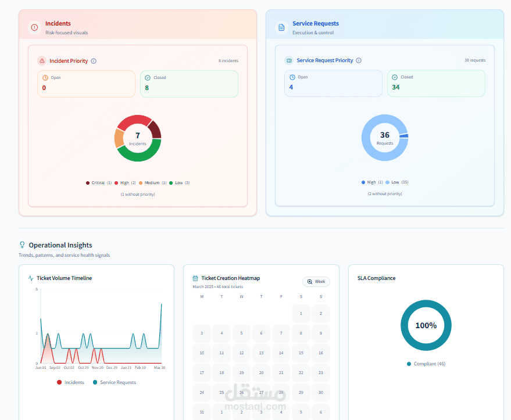Screen dimensions: 511x420
Task: Click the Incidents alert circle icon
Action: click(34, 28)
